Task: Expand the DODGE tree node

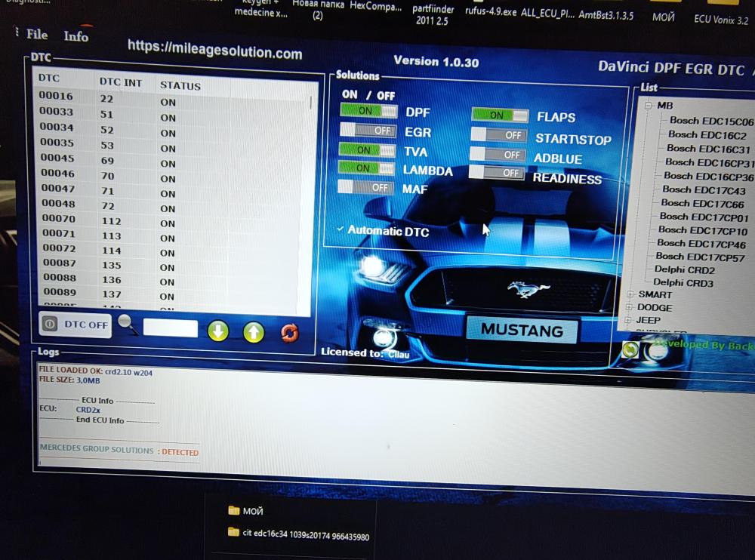Action: click(x=628, y=306)
